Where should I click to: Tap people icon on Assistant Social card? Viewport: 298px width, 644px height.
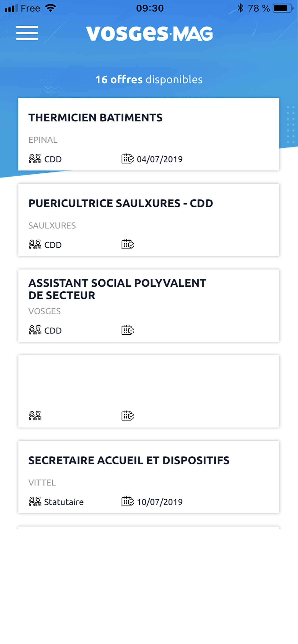coord(35,330)
